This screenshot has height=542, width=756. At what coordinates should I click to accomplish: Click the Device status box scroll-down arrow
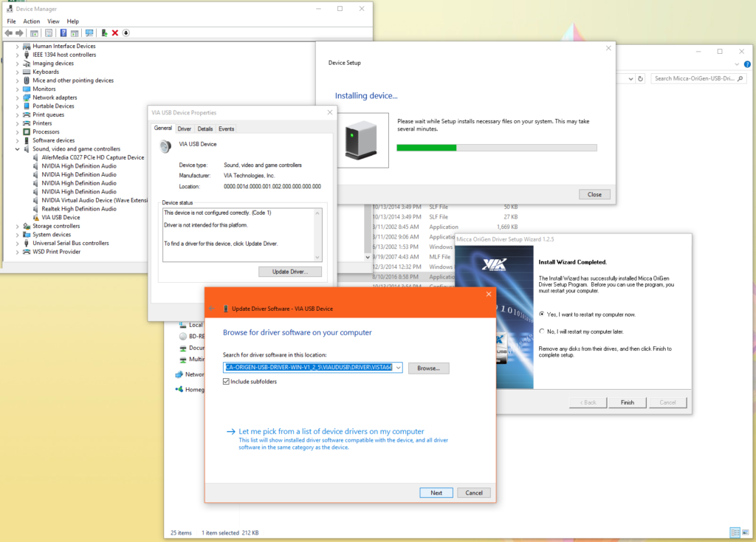(317, 257)
